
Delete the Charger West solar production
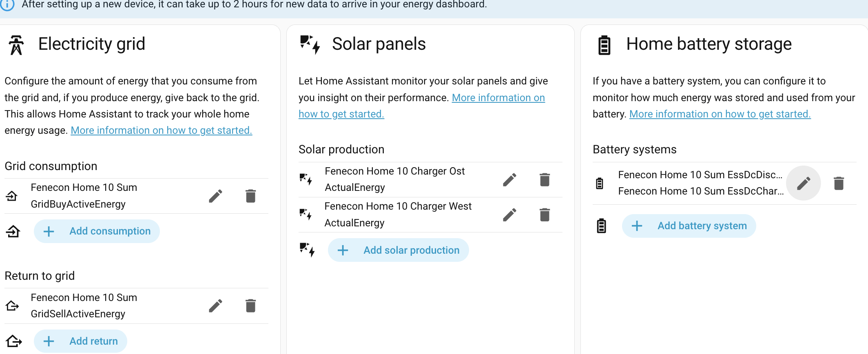point(545,215)
